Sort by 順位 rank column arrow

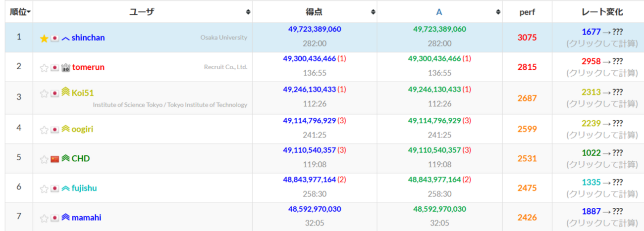(x=29, y=12)
